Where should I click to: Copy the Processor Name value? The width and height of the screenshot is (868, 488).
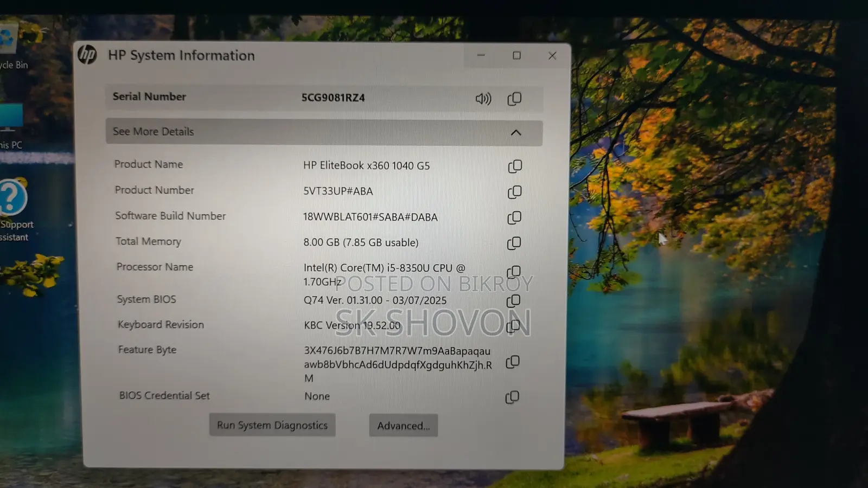click(513, 272)
